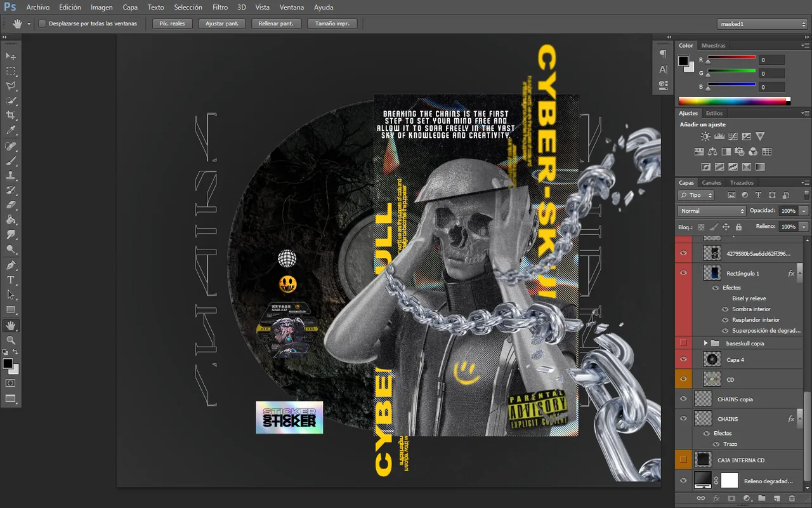Switch to the Muestras tab

coord(713,46)
